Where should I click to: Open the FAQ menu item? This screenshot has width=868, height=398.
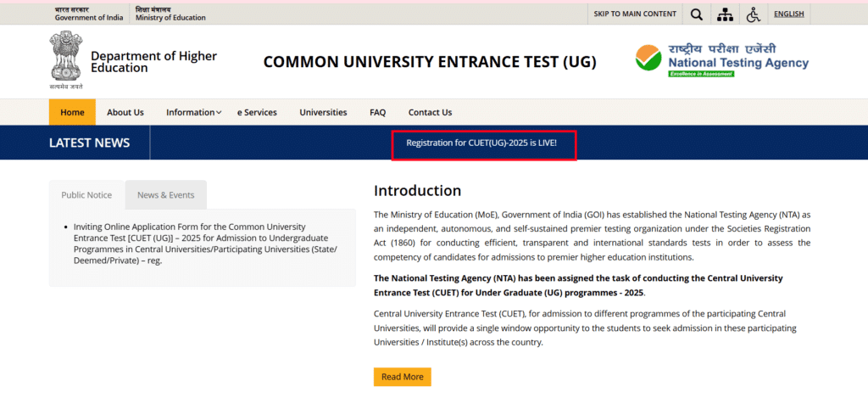point(377,112)
